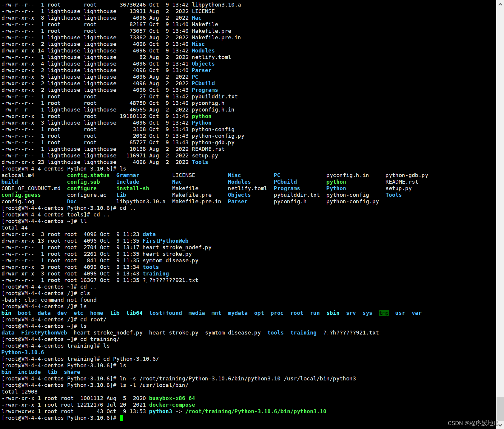Click the green terminal cursor block
The width and height of the screenshot is (504, 429).
coord(121,418)
